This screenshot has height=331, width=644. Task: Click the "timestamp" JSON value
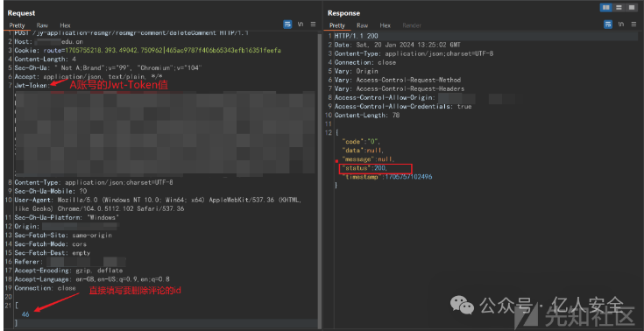click(408, 177)
